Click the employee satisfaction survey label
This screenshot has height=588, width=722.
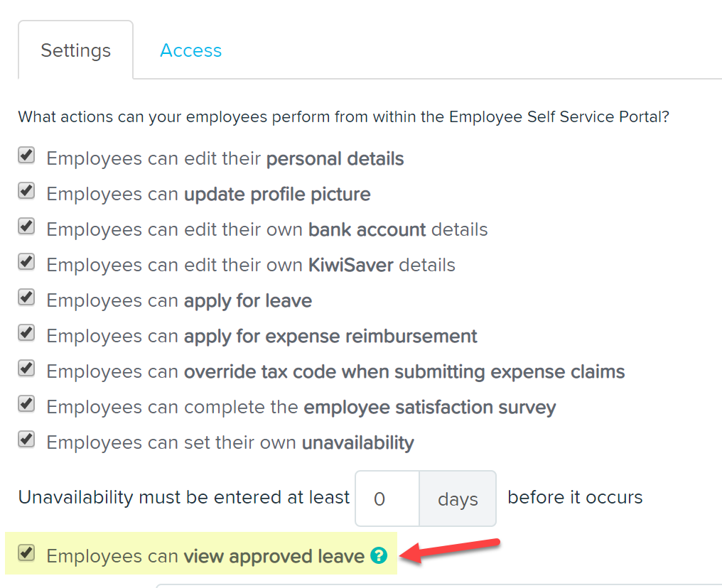301,408
